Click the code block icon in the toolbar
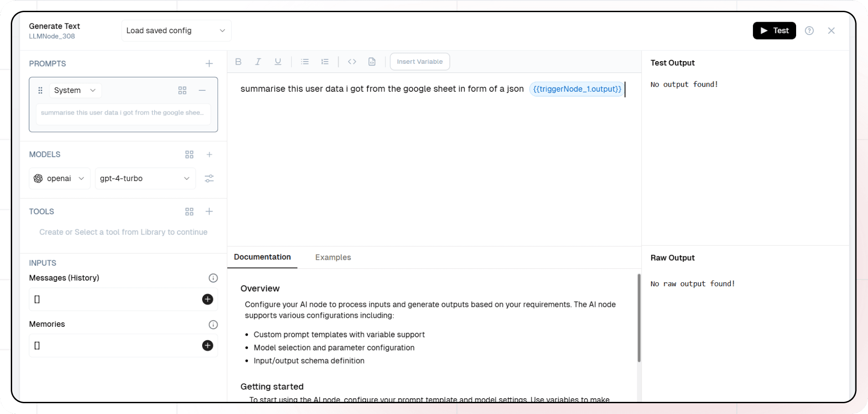Image resolution: width=868 pixels, height=414 pixels. tap(352, 62)
